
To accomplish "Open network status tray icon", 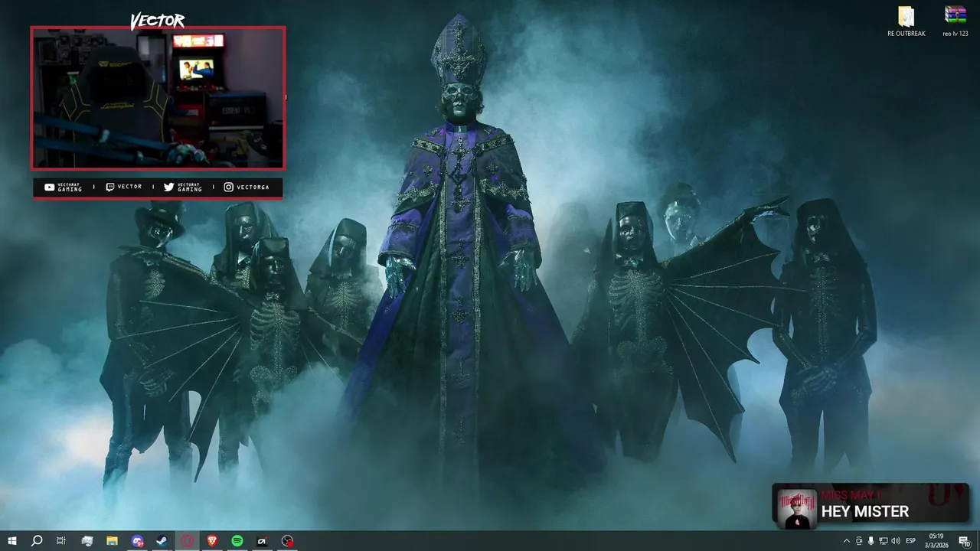I will click(x=883, y=541).
